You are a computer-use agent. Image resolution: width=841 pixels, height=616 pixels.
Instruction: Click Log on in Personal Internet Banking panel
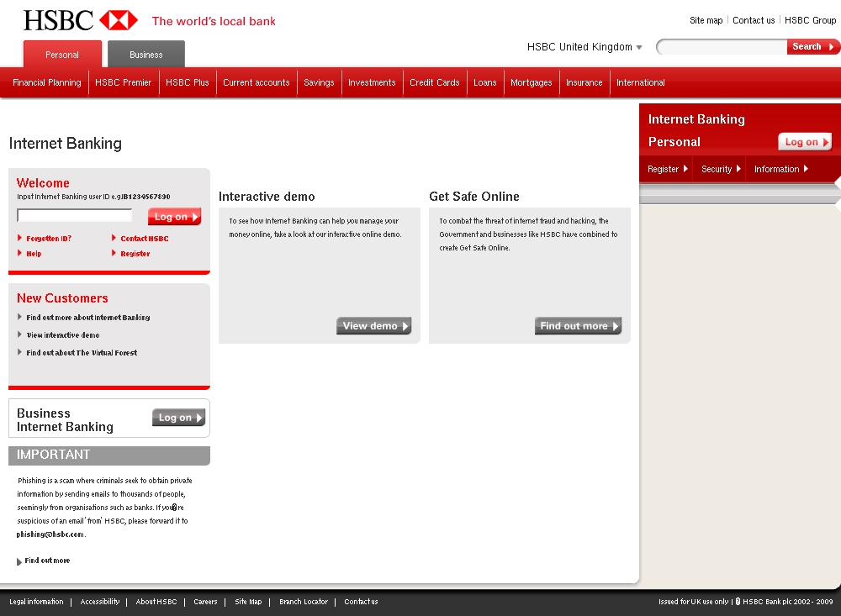[x=805, y=141]
